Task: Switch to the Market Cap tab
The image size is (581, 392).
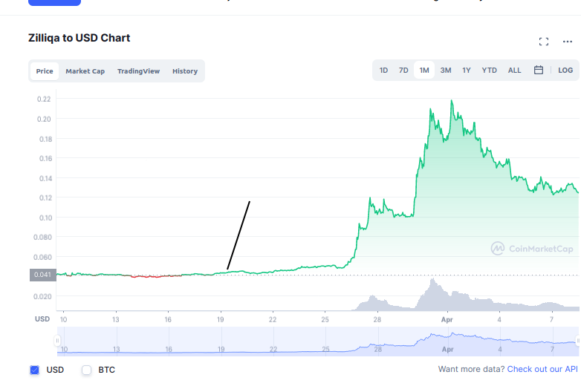Action: (x=85, y=71)
